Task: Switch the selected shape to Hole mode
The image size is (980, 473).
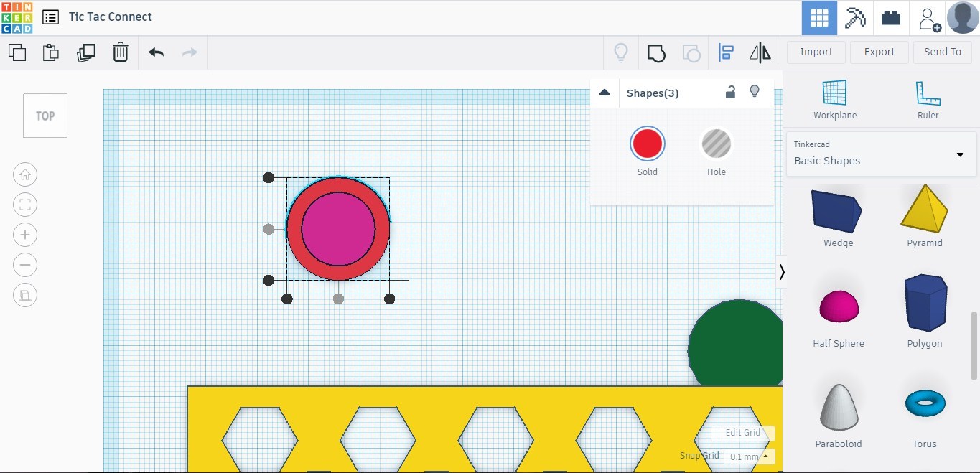Action: click(x=716, y=143)
